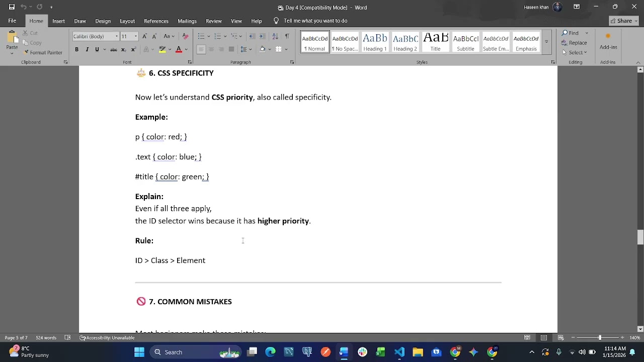Open Select dropdown in Editing
The width and height of the screenshot is (644, 362).
tap(575, 52)
